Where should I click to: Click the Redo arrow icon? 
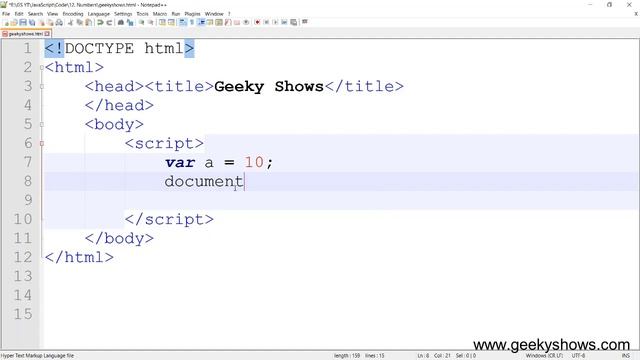point(109,22)
